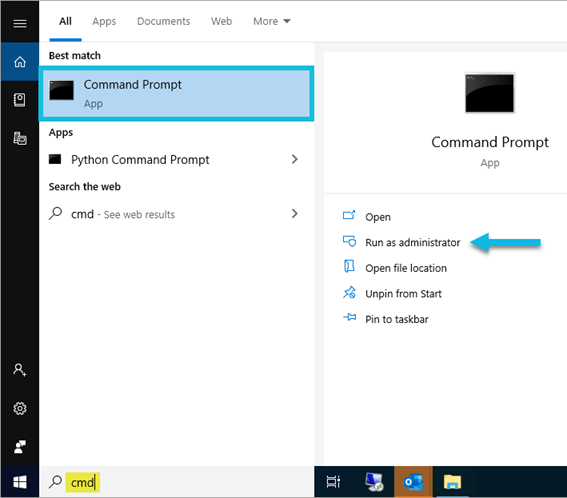
Task: Open Task View on the taskbar
Action: (333, 482)
